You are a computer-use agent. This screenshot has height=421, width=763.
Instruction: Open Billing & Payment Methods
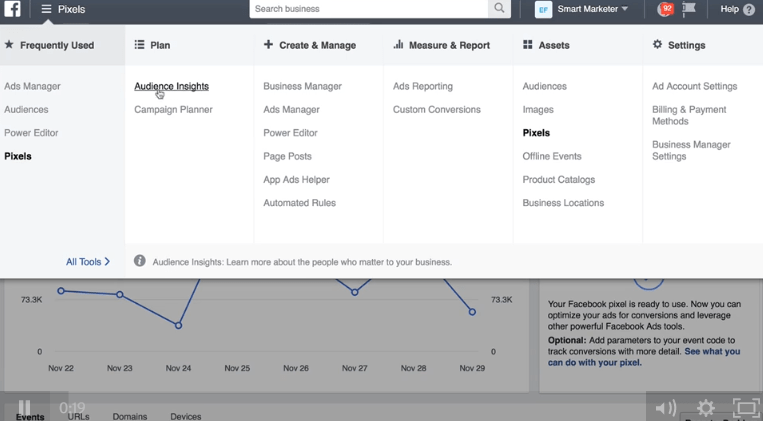[689, 115]
